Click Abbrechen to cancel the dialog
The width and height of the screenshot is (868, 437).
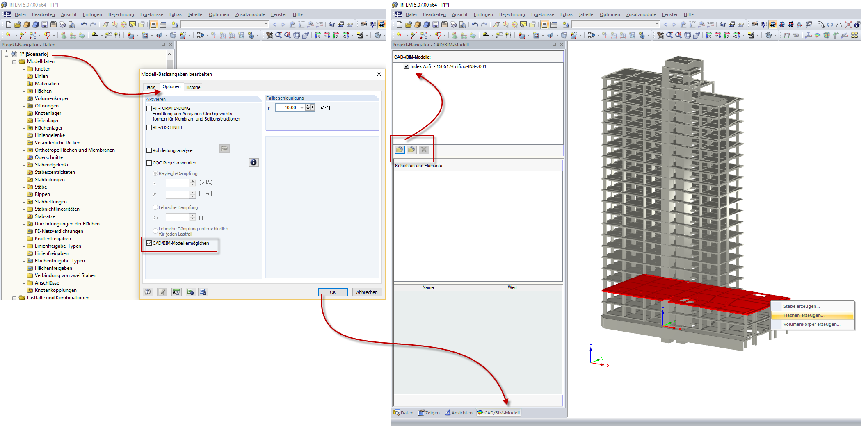[x=367, y=292]
